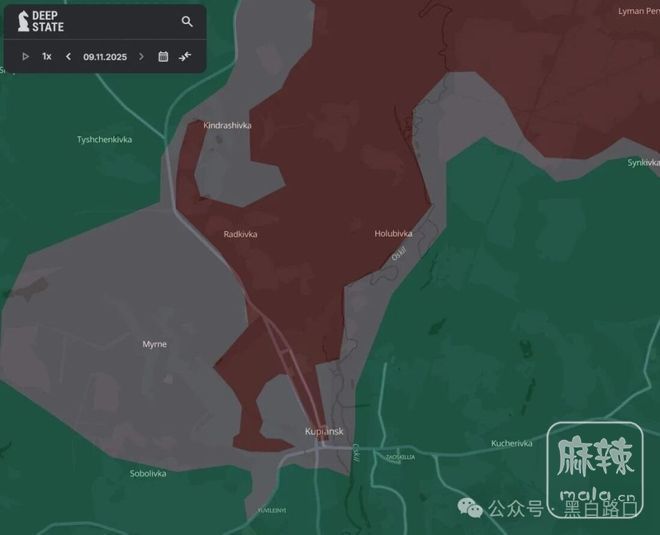Viewport: 660px width, 535px height.
Task: Select the Sobolivka label
Action: (148, 473)
